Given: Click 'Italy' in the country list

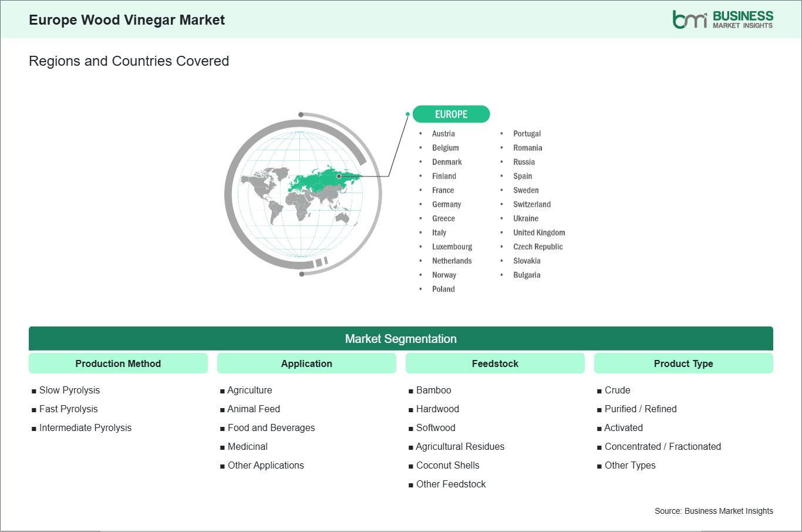Looking at the screenshot, I should pos(439,233).
